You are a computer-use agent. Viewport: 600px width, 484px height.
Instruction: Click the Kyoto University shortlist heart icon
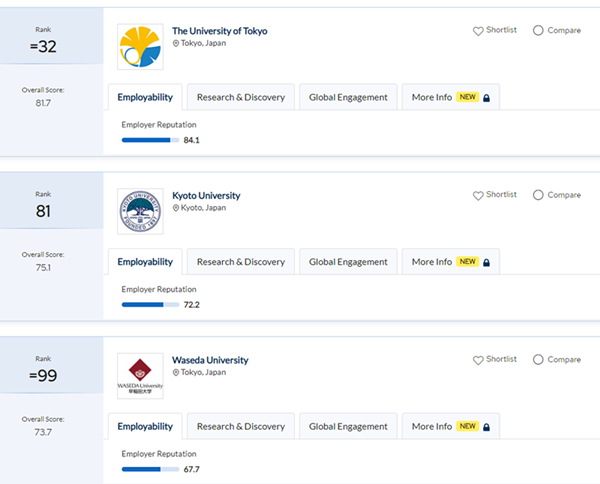click(x=478, y=196)
